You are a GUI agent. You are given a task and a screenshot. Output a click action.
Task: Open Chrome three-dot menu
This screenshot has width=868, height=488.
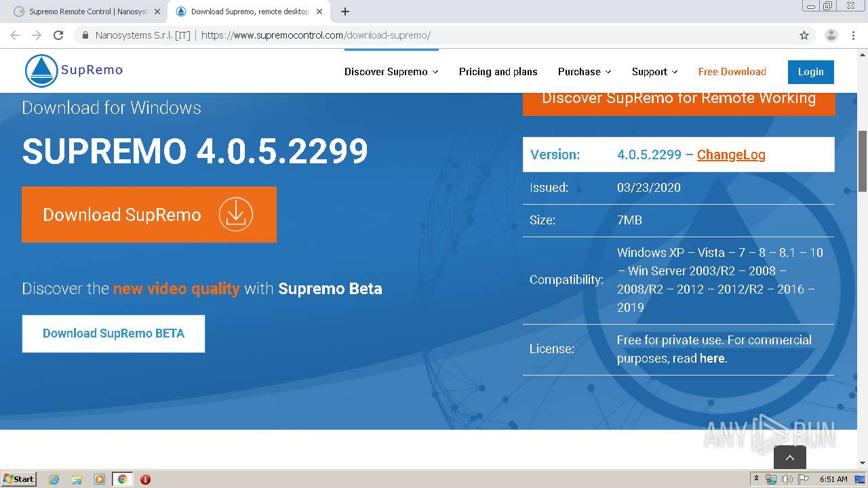pos(853,35)
